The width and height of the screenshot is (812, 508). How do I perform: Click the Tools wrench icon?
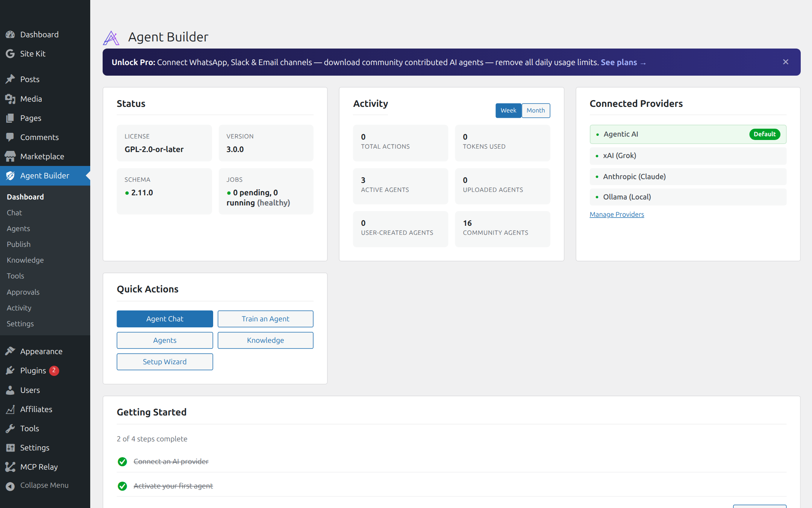pos(10,429)
